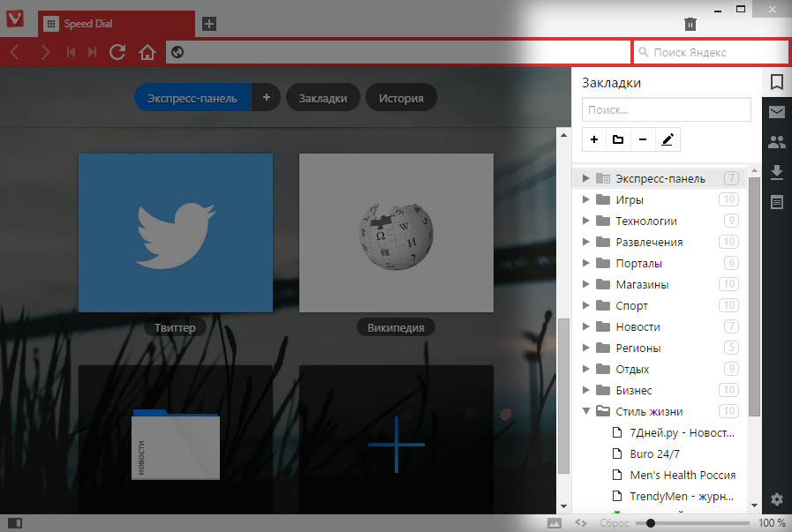
Task: Switch to the История start page tab
Action: pos(401,98)
